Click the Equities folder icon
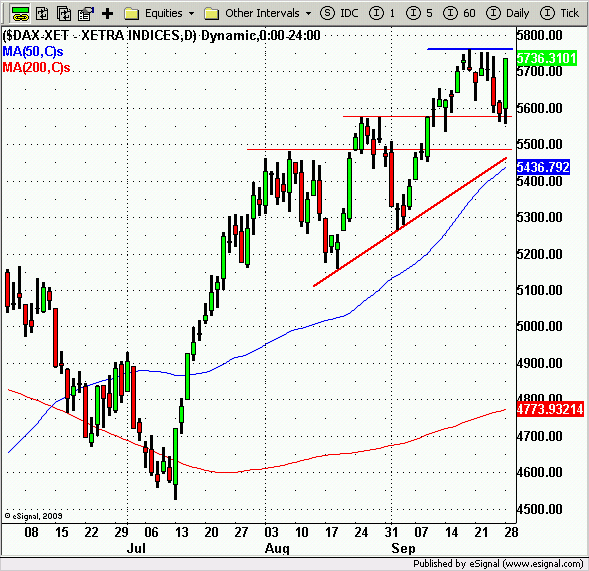Screen dimensions: 589x571 (131, 14)
